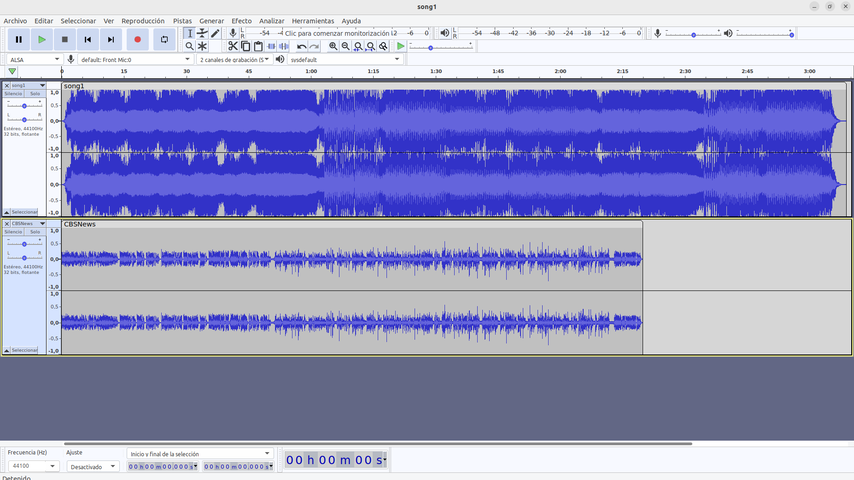
Task: Click the song1 track gain slider
Action: (24, 105)
